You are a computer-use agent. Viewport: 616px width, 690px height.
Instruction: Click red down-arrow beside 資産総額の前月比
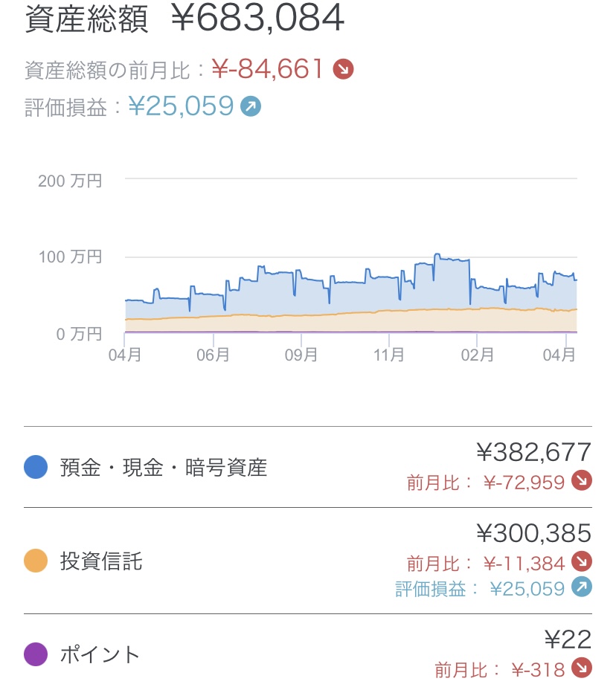pyautogui.click(x=343, y=70)
